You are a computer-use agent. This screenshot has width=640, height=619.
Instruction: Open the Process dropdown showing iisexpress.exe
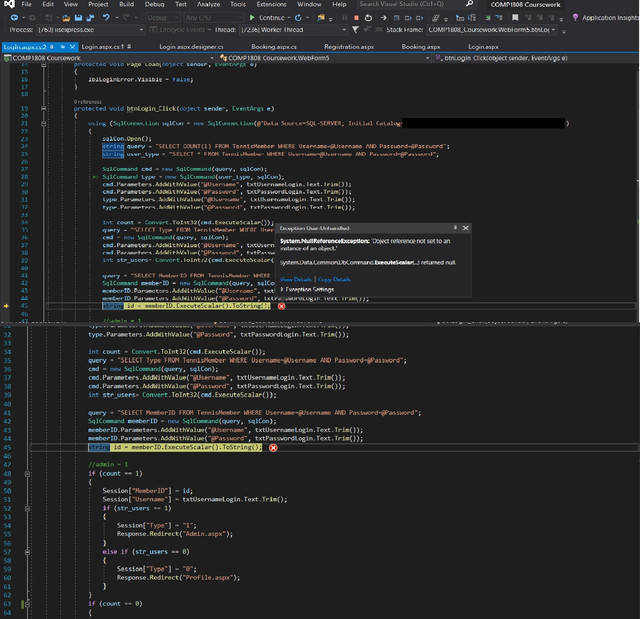(x=90, y=29)
